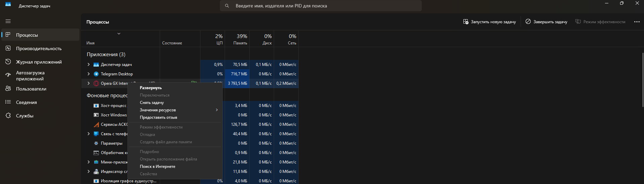The width and height of the screenshot is (644, 184).
Task: Expand the Telegram Desktop process group
Action: pyautogui.click(x=88, y=74)
